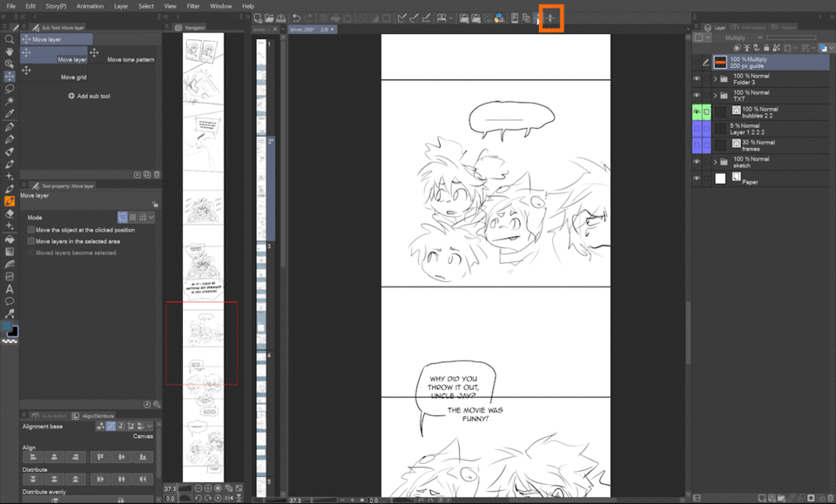The height and width of the screenshot is (504, 836).
Task: Click the Open file folder icon
Action: (x=269, y=18)
